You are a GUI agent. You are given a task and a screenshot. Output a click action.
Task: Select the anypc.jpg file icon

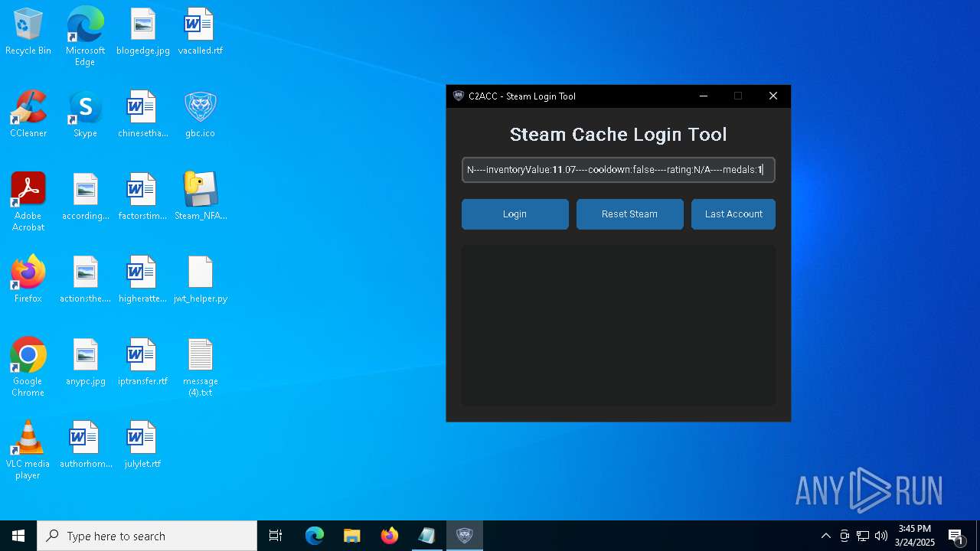click(x=85, y=363)
